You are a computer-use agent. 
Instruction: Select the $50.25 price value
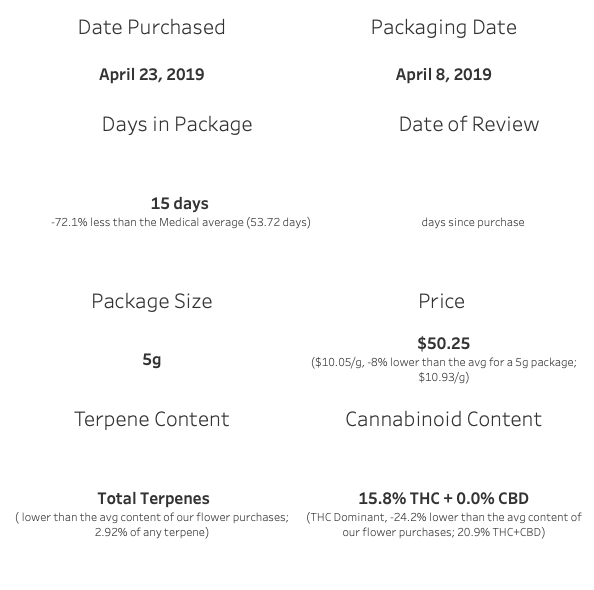tap(444, 343)
